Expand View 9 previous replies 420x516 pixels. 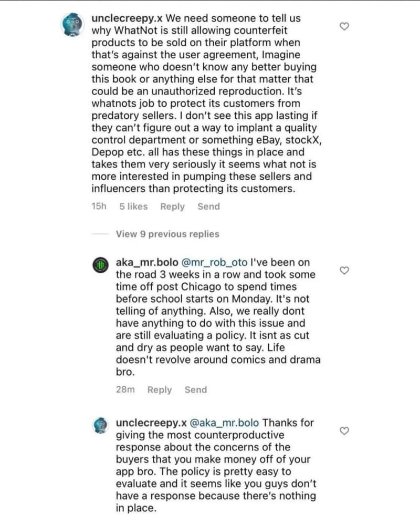click(167, 234)
